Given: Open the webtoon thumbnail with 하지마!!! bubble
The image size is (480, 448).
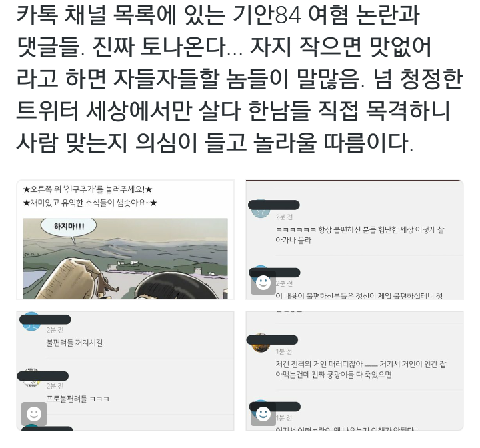Looking at the screenshot, I should point(125,259).
